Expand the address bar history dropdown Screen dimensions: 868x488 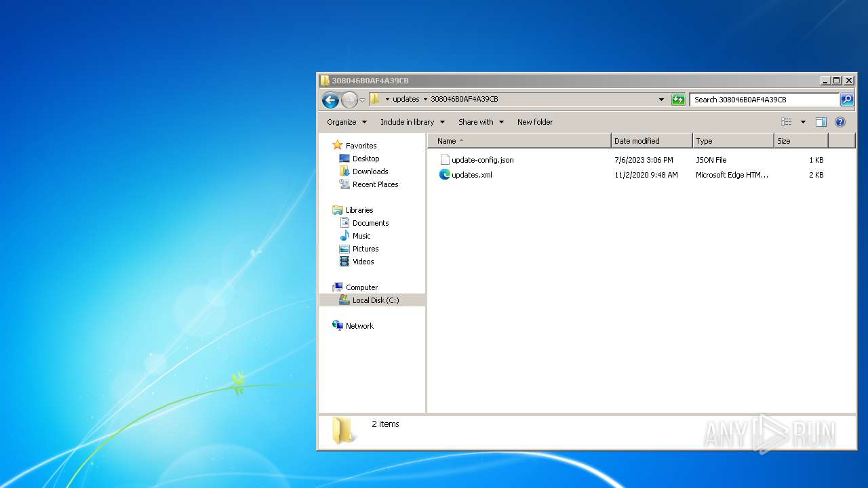click(662, 100)
